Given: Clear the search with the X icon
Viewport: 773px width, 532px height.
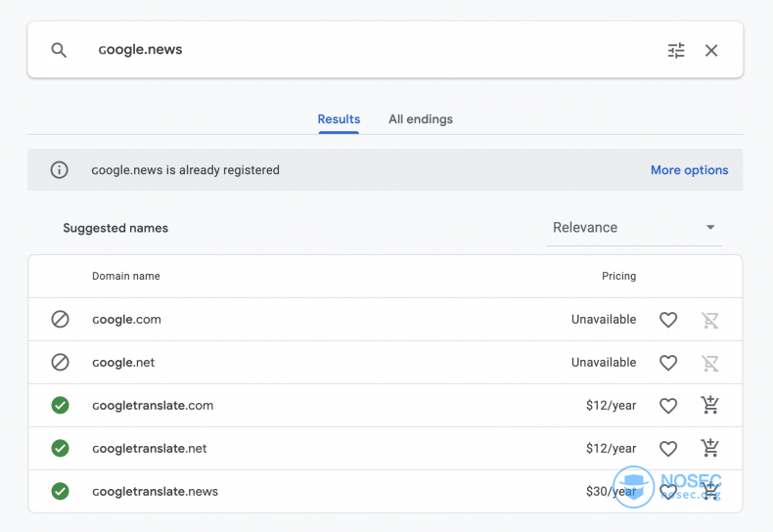Looking at the screenshot, I should pyautogui.click(x=711, y=50).
